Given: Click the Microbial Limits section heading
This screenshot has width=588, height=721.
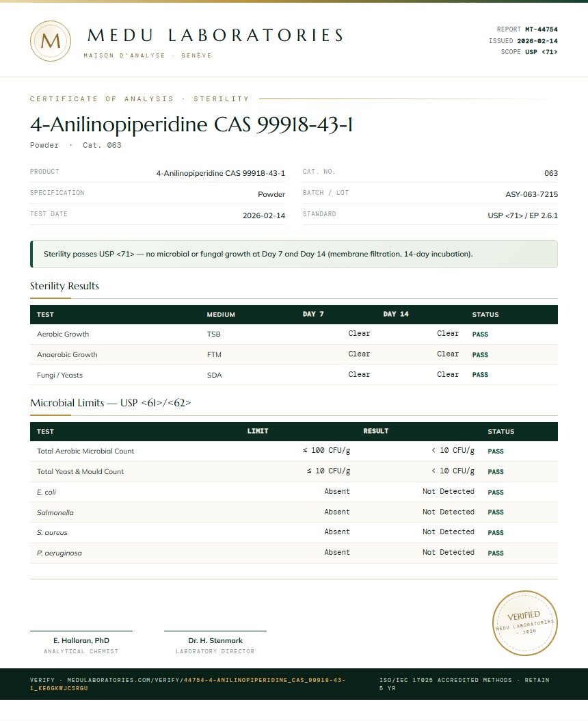Looking at the screenshot, I should [x=110, y=403].
